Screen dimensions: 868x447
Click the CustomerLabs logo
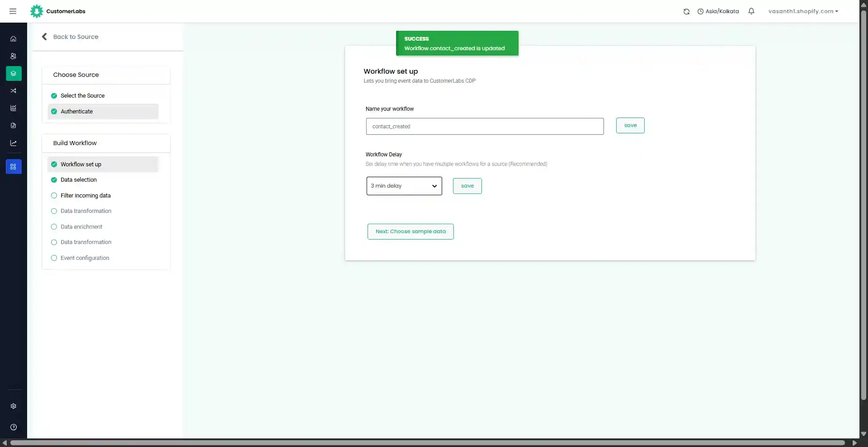tap(57, 11)
